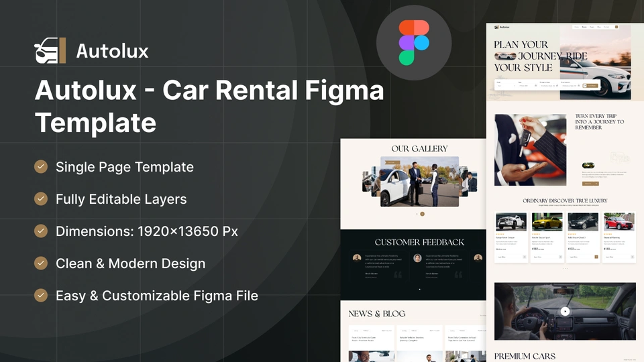Viewport: 644px width, 362px height.
Task: Click the gold gallery carousel dot
Action: tap(422, 214)
